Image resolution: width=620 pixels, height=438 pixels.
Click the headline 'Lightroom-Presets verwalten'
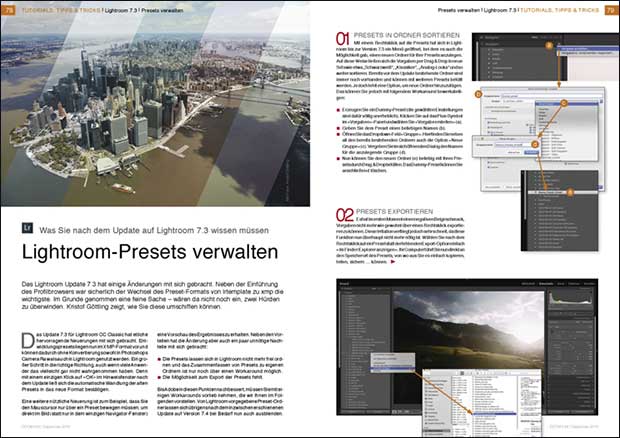click(150, 252)
